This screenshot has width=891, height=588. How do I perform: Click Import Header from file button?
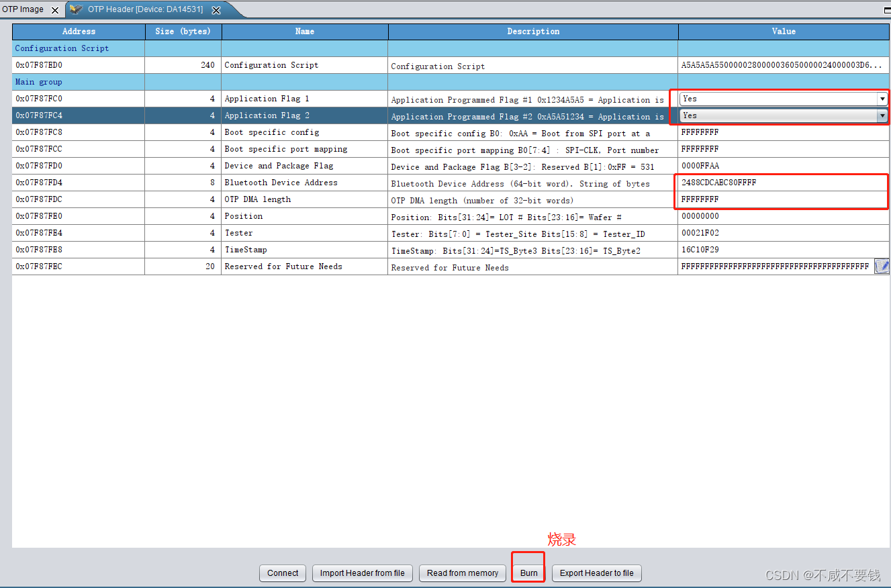coord(362,573)
